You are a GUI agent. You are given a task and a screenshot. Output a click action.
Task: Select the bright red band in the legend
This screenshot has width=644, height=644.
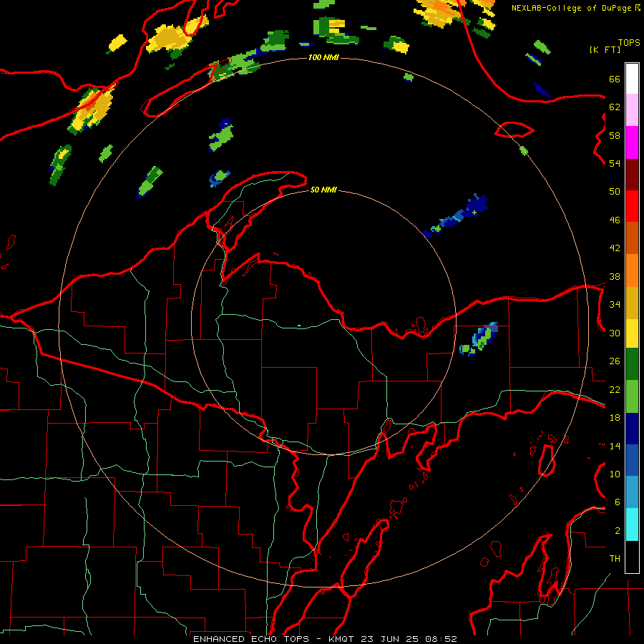[x=632, y=206]
